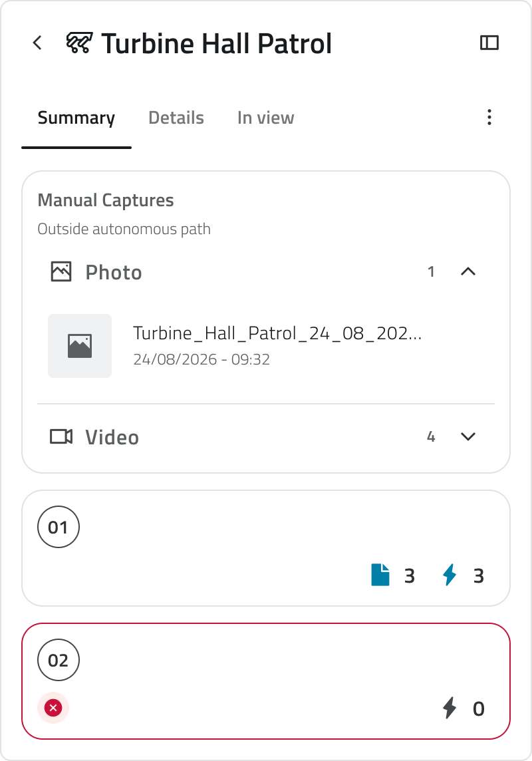Toggle the side panel layout icon
532x761 pixels.
(489, 43)
